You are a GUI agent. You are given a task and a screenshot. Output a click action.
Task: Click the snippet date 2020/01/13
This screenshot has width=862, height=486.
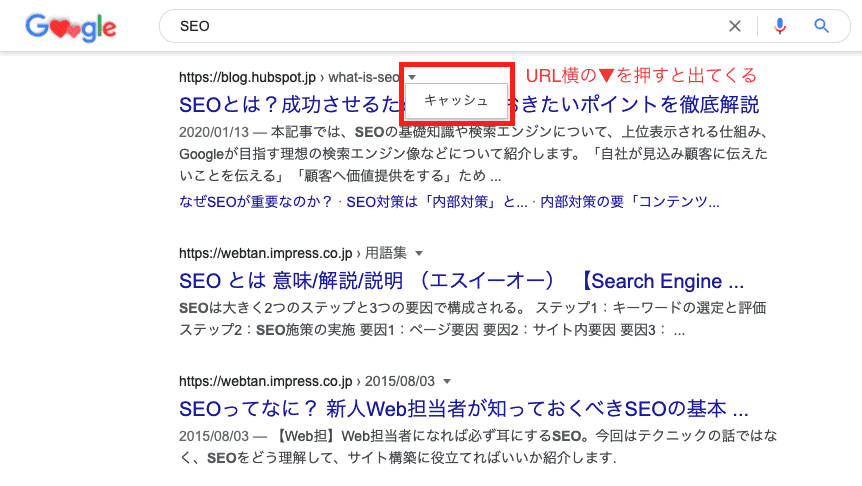(x=214, y=132)
